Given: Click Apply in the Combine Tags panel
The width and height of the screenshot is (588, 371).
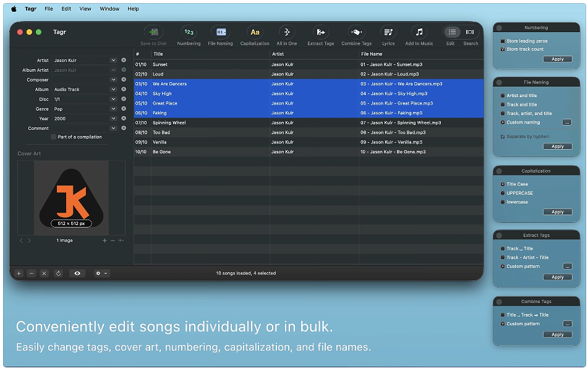Looking at the screenshot, I should point(557,335).
